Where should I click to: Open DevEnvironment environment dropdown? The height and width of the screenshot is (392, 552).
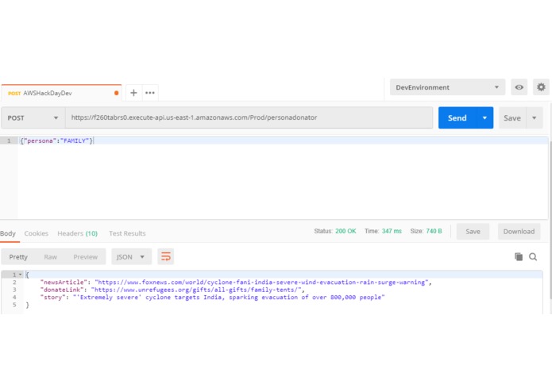(x=447, y=87)
